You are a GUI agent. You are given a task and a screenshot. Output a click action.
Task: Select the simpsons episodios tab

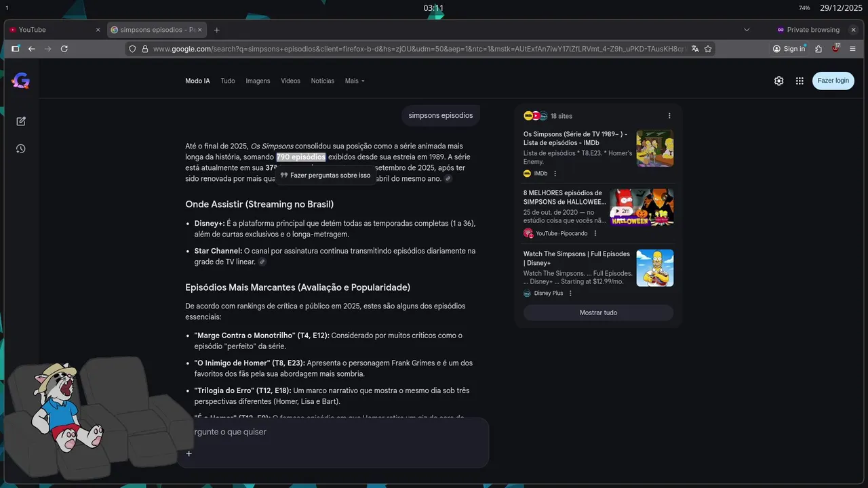point(157,30)
